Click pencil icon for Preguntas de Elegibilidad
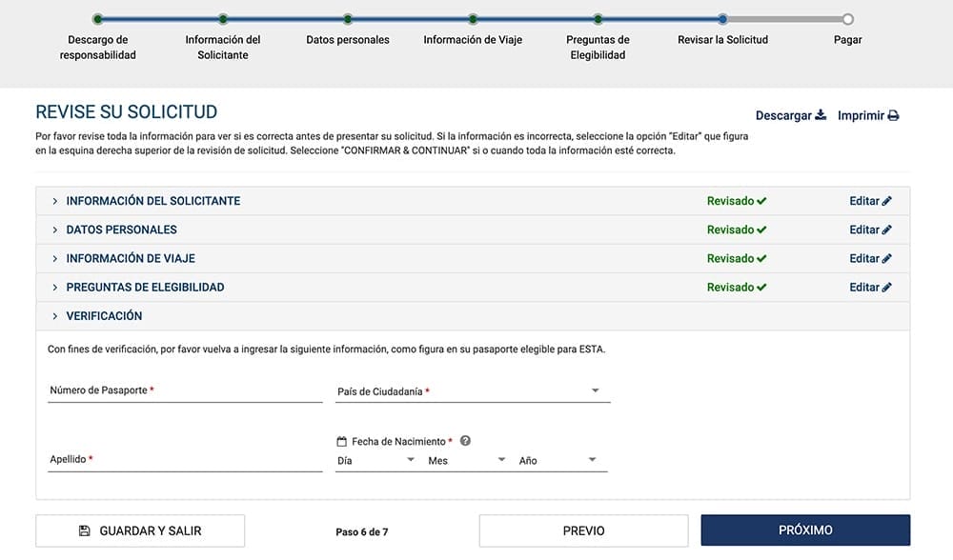This screenshot has width=953, height=560. click(x=887, y=287)
